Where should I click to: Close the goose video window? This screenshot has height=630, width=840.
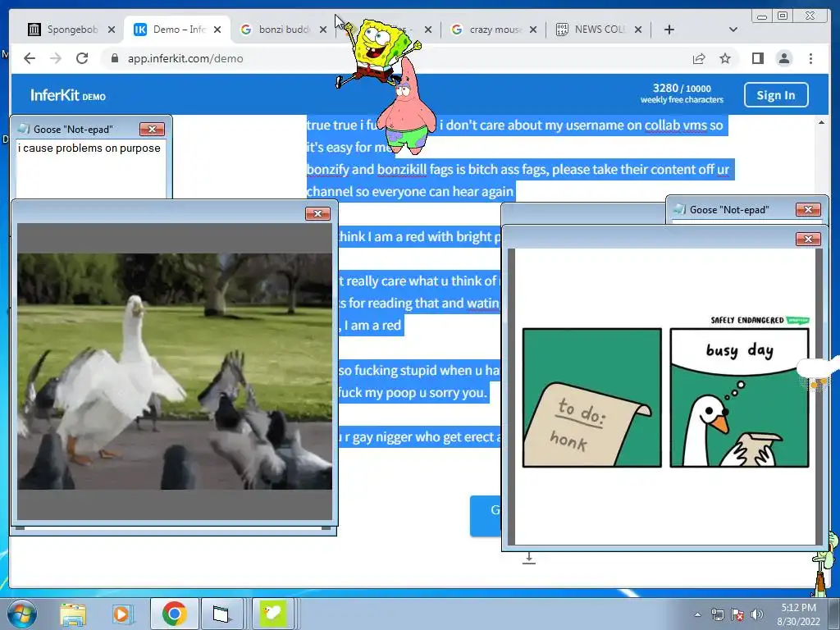click(x=317, y=214)
